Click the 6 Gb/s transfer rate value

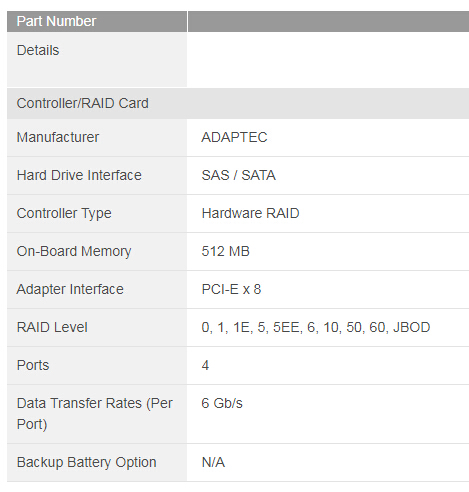[222, 403]
